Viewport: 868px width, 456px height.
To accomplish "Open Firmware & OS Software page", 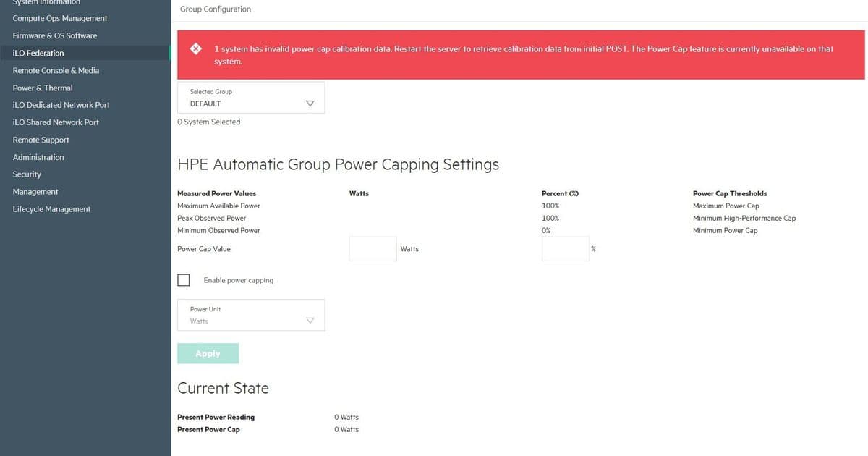I will click(54, 35).
